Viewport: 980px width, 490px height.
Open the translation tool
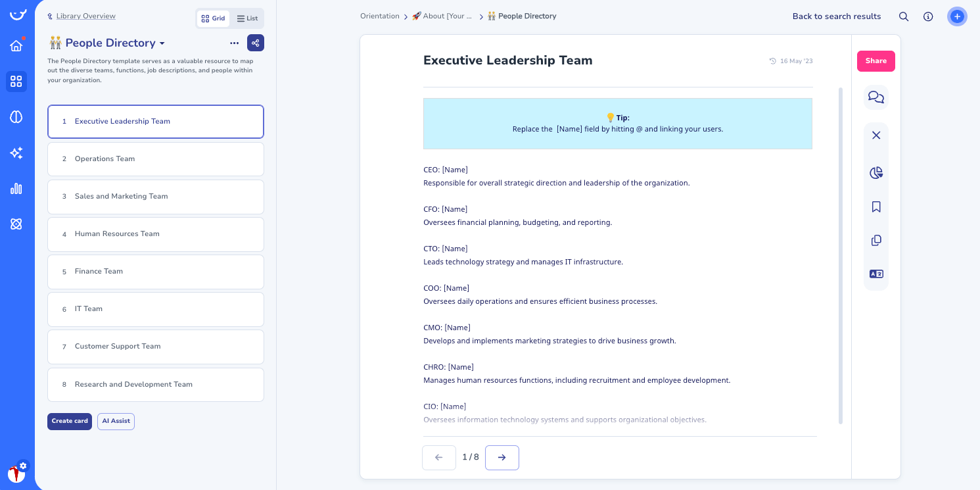pos(876,274)
